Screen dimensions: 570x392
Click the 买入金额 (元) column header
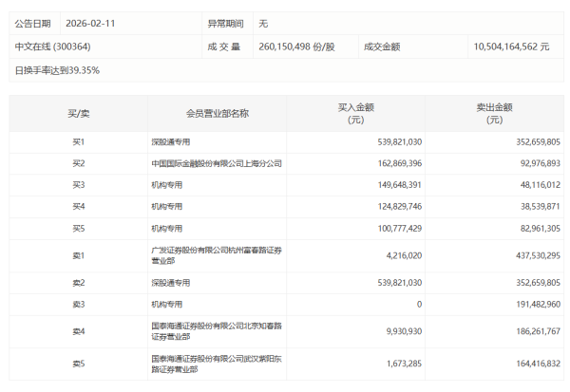coord(356,113)
